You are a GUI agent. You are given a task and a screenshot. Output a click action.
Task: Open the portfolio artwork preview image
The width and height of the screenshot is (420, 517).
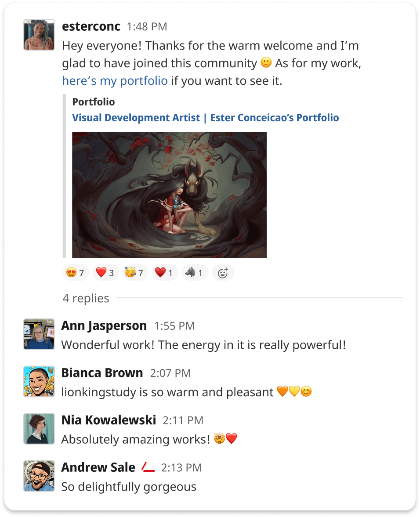coord(169,195)
